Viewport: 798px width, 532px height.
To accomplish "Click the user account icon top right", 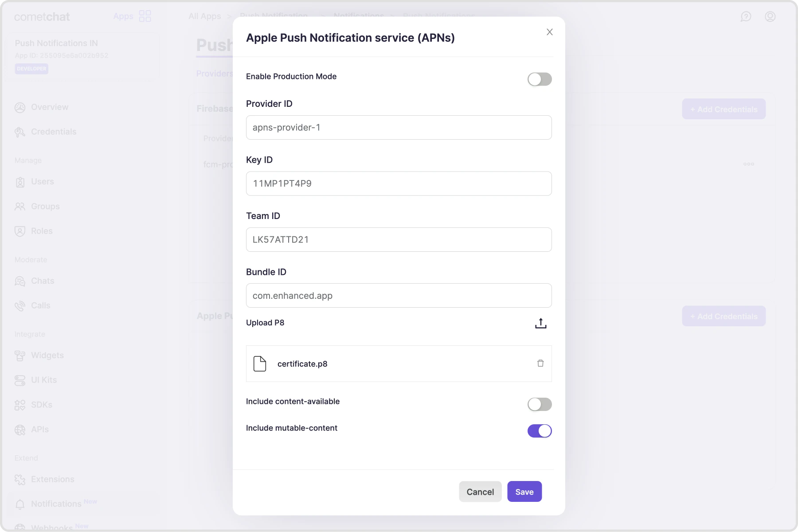I will [x=770, y=16].
